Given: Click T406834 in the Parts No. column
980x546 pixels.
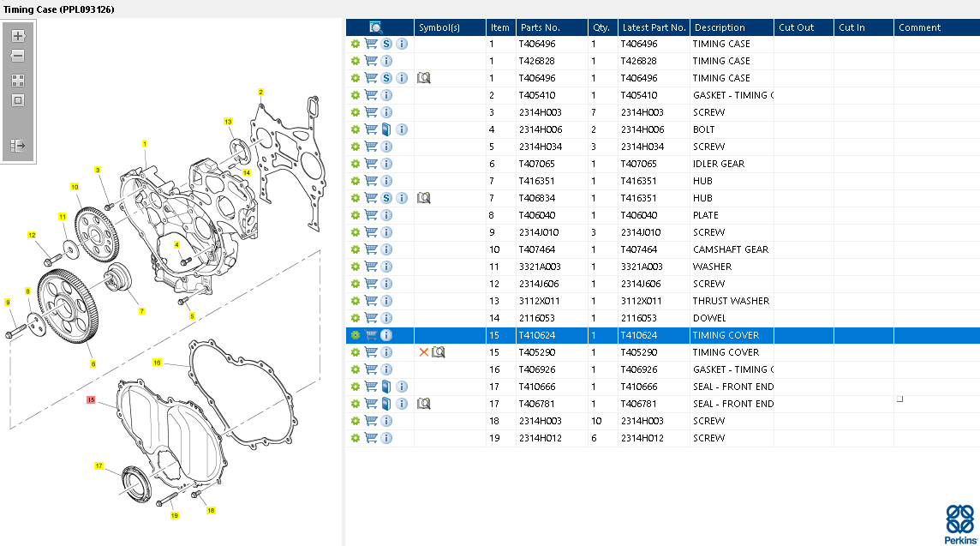Looking at the screenshot, I should coord(537,198).
